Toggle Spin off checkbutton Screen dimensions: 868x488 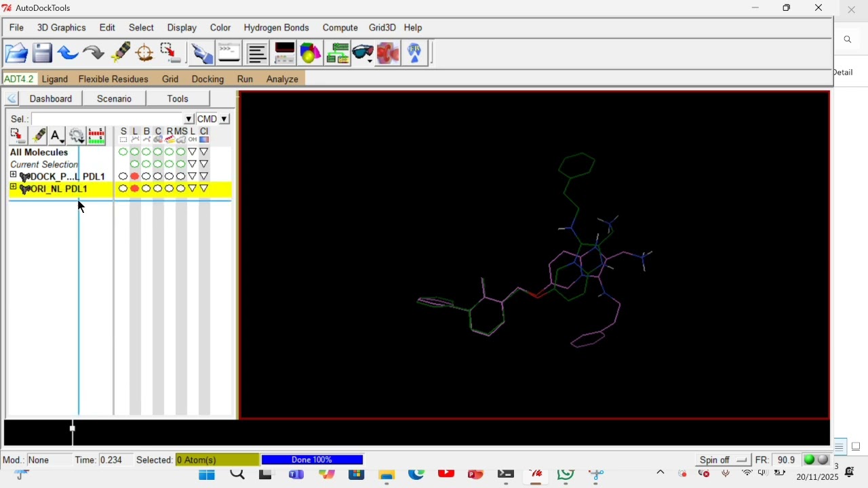coord(724,460)
